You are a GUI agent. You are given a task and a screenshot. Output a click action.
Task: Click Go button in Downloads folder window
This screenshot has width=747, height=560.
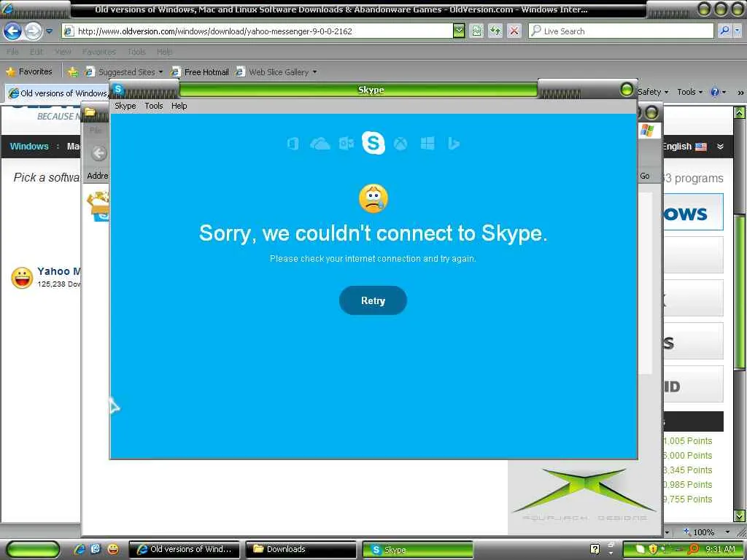[x=645, y=176]
